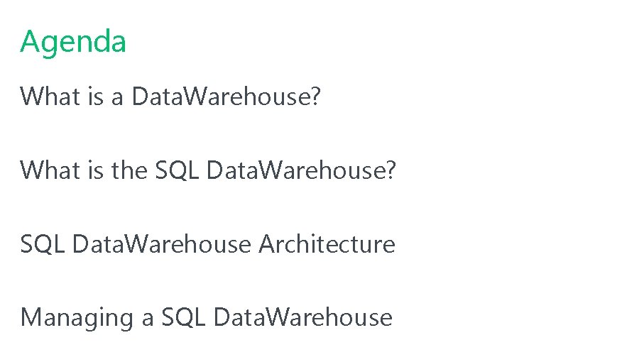Click the word "the" in the second agenda line
Screen dimensions: 644x362
pyautogui.click(x=129, y=170)
